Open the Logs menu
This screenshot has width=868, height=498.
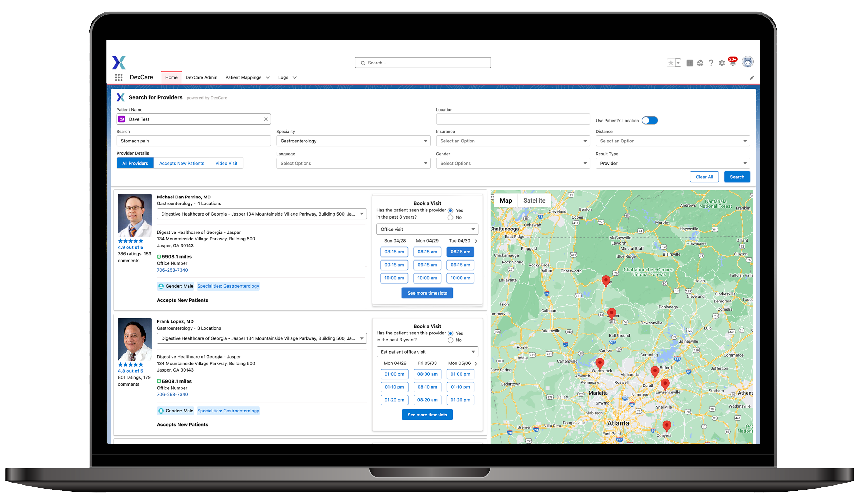click(x=287, y=77)
